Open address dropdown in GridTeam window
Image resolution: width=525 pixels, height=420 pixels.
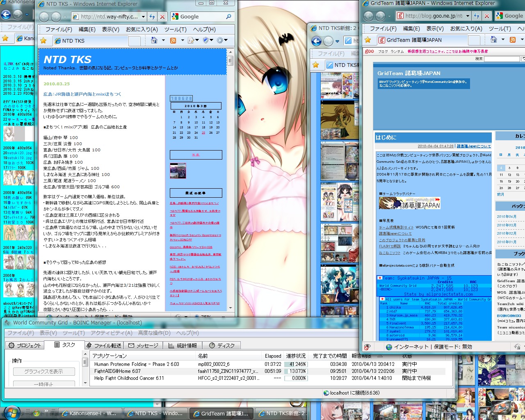[x=468, y=16]
